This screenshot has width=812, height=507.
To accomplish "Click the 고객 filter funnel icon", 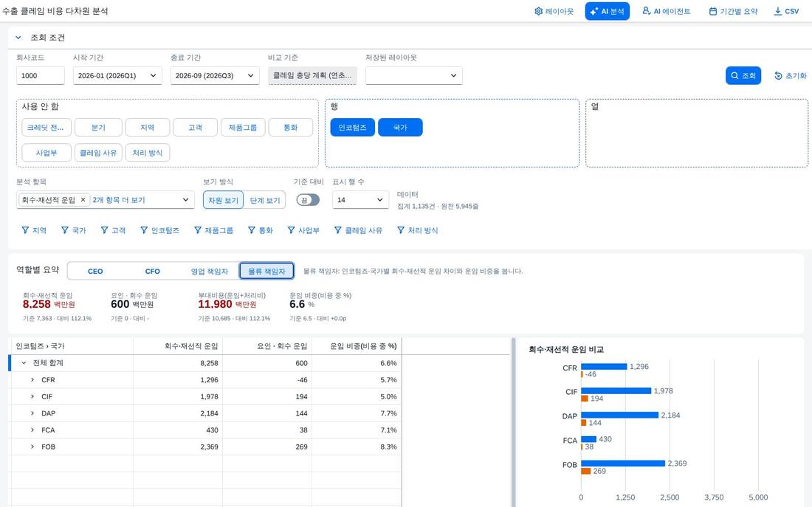I will pos(105,230).
